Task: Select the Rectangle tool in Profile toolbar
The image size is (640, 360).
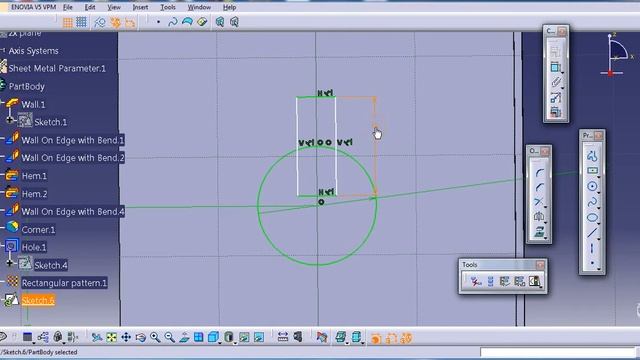Action: pos(592,171)
